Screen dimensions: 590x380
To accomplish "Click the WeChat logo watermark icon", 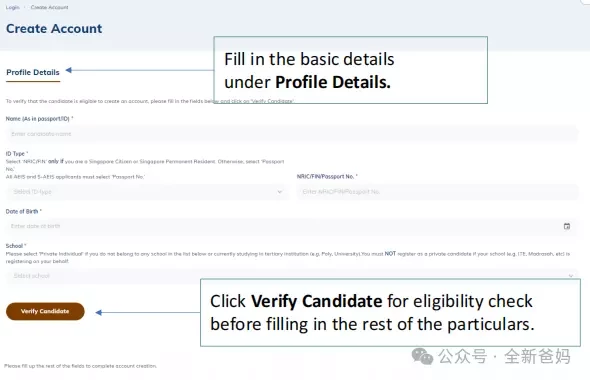I will click(x=422, y=356).
